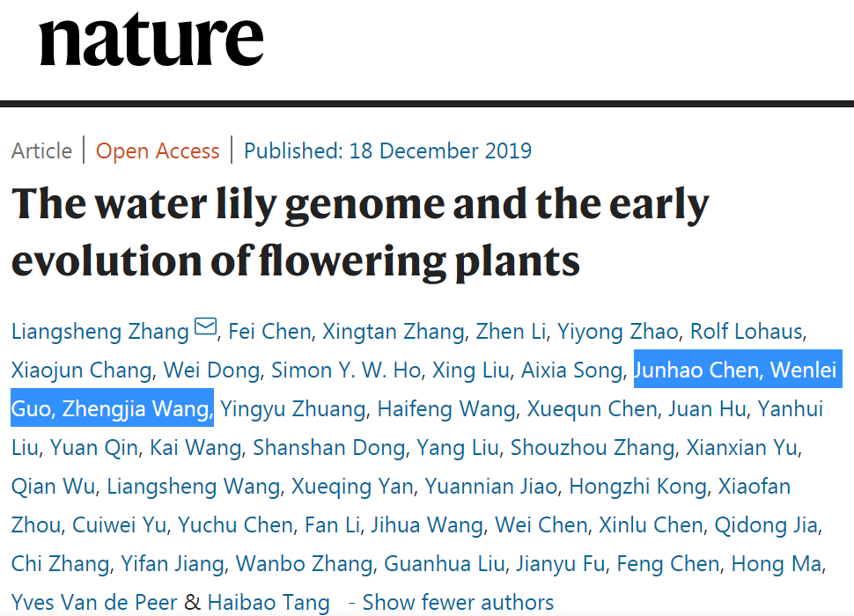Open the Open Access link

158,150
